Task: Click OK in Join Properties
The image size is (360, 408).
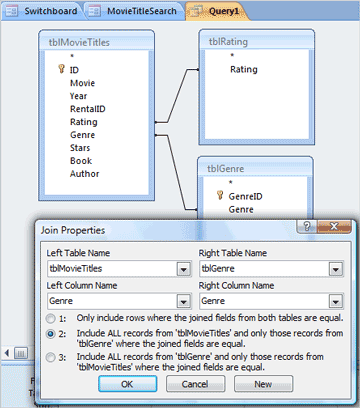Action: tap(128, 384)
